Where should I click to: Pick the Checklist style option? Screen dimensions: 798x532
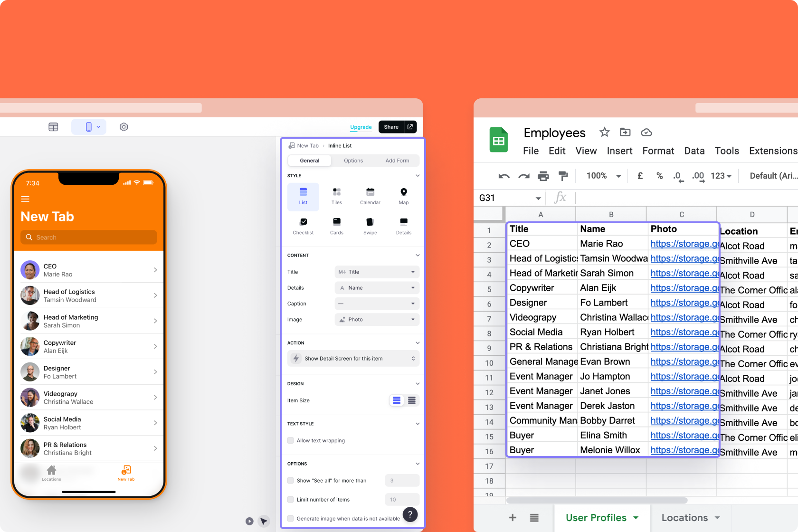[303, 226]
